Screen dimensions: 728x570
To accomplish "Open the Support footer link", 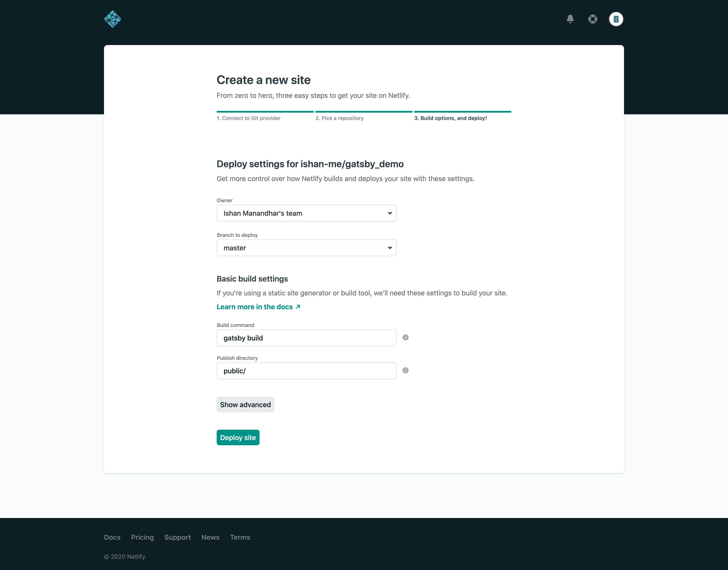I will tap(178, 537).
